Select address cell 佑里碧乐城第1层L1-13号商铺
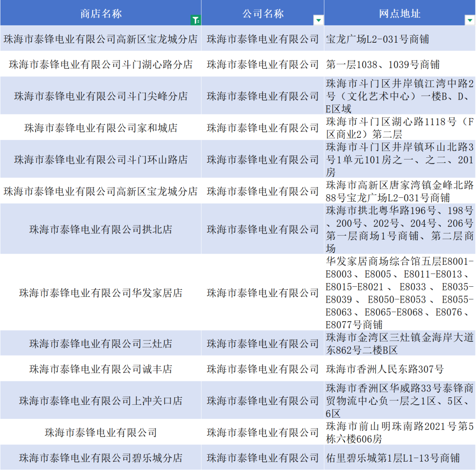The height and width of the screenshot is (470, 476). coord(399,458)
